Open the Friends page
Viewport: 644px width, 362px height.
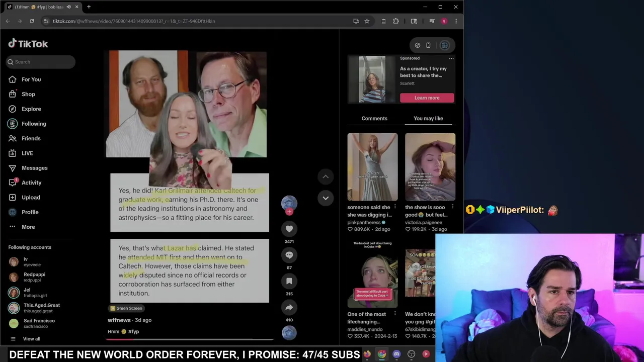point(31,138)
